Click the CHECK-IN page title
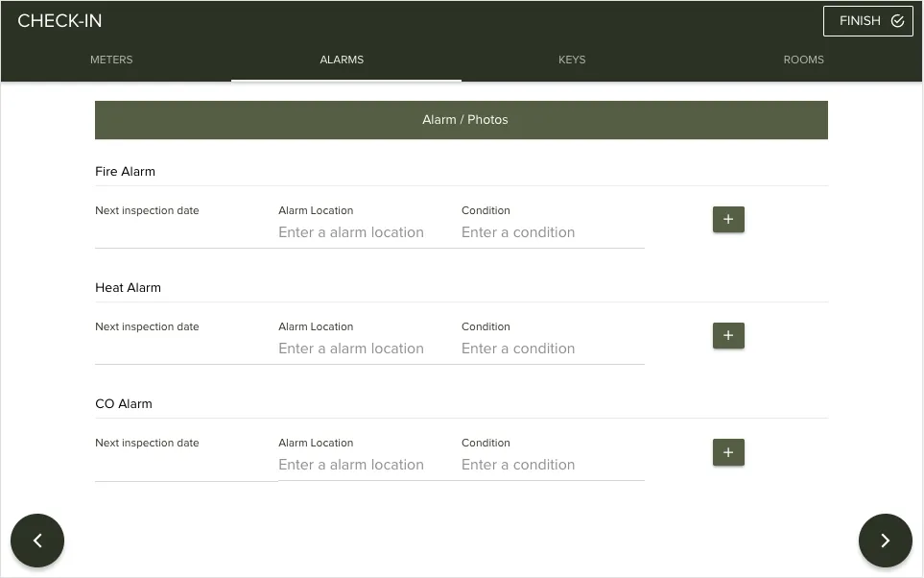This screenshot has width=924, height=578. coord(59,21)
